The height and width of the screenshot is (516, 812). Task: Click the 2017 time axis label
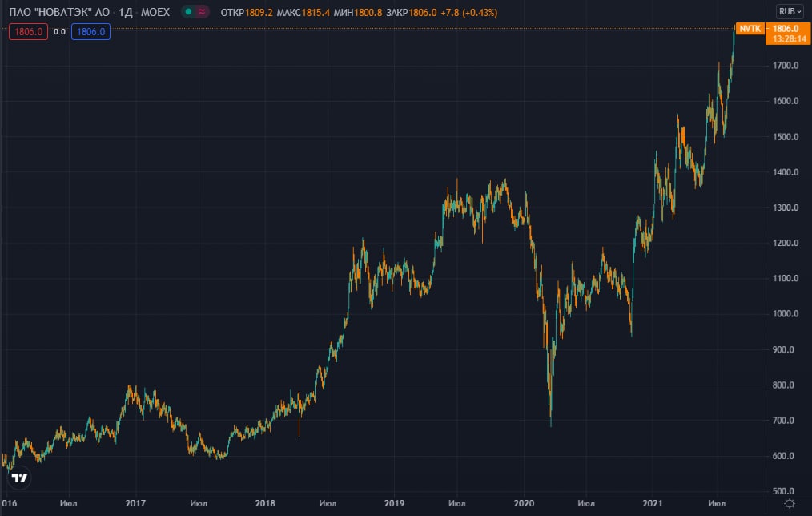pyautogui.click(x=135, y=503)
